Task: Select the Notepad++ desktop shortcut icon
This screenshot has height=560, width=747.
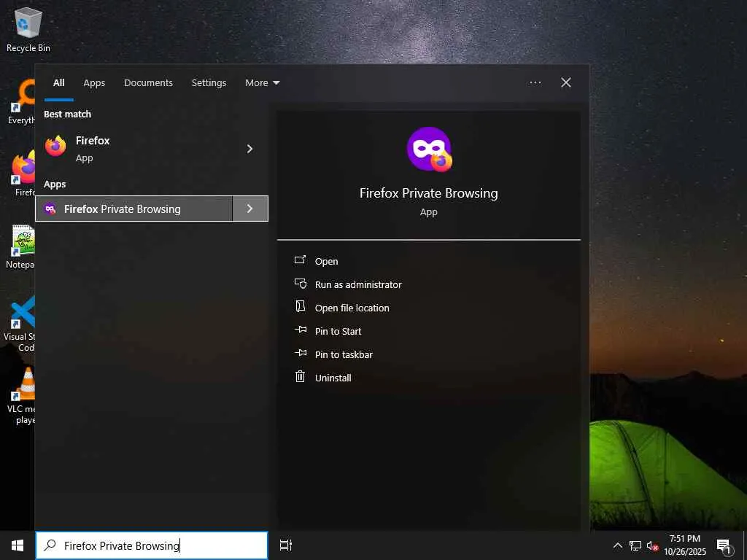Action: tap(21, 246)
